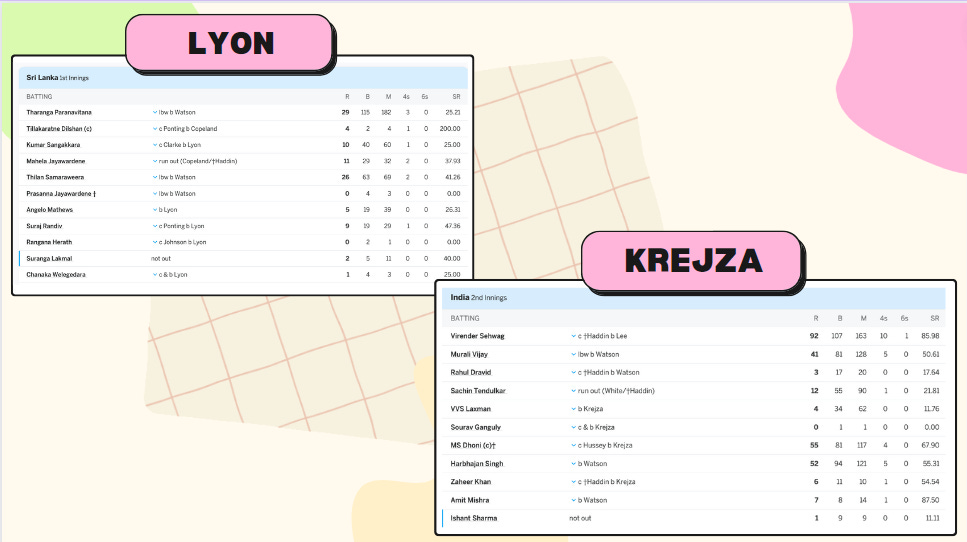
Task: Expand Virender Sehwag's dismissal chevron
Action: [574, 336]
